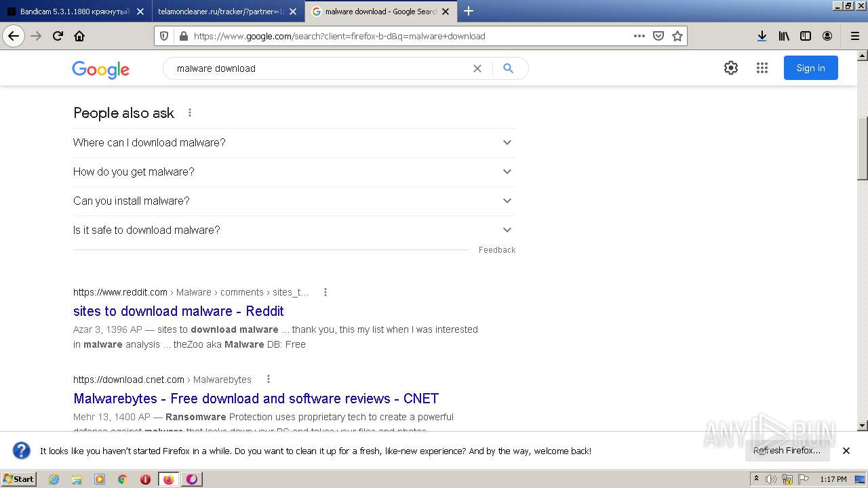Open options for CNET result

(x=269, y=379)
